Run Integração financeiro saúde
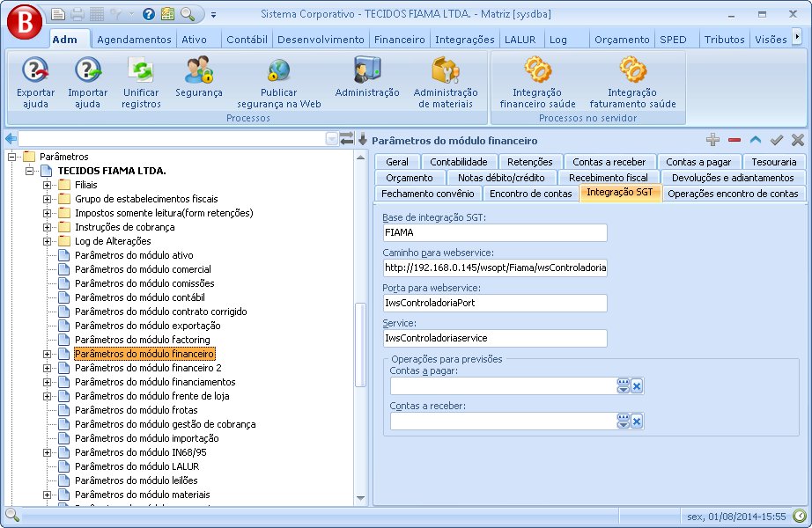812x528 pixels. [537, 83]
